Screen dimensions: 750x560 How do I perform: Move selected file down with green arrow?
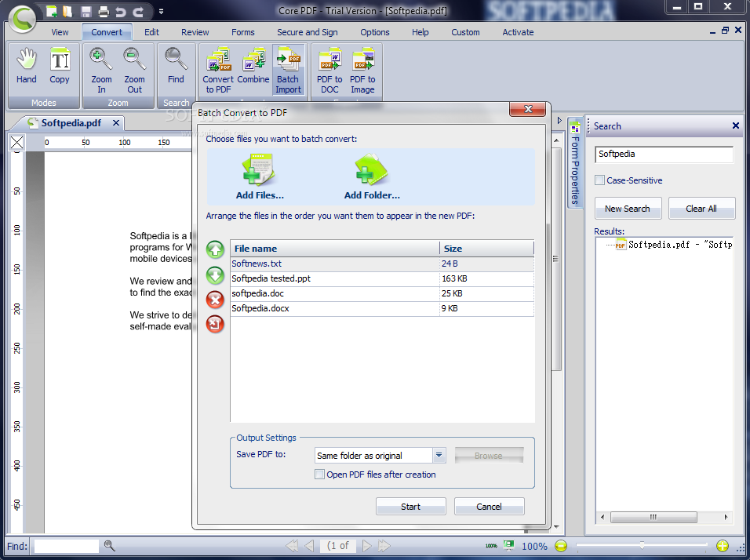215,275
